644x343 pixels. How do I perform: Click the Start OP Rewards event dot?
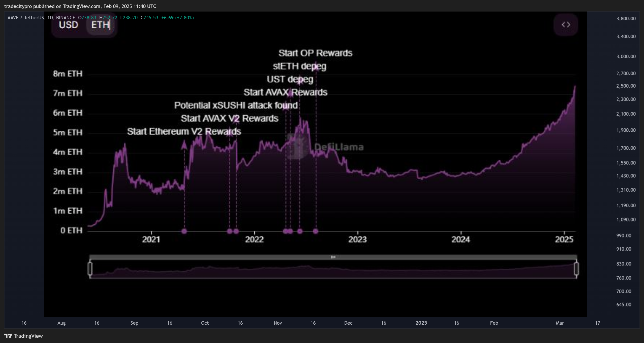(x=315, y=231)
